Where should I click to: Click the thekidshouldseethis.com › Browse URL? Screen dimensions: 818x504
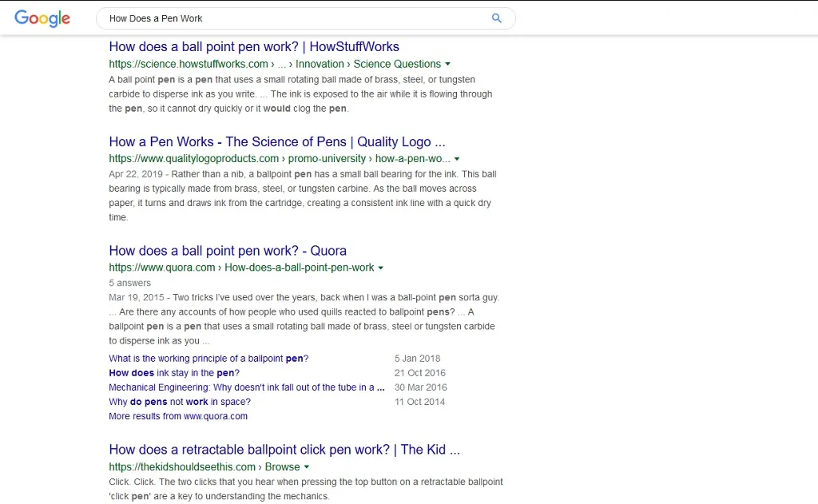click(204, 467)
